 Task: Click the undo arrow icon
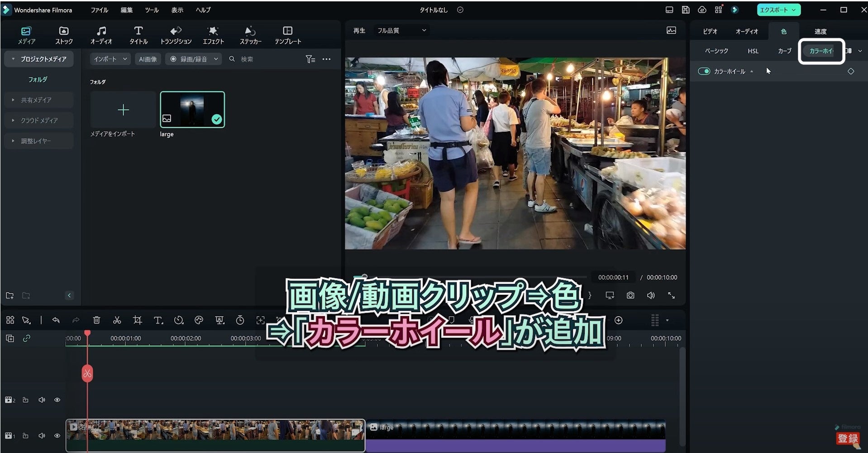point(56,320)
